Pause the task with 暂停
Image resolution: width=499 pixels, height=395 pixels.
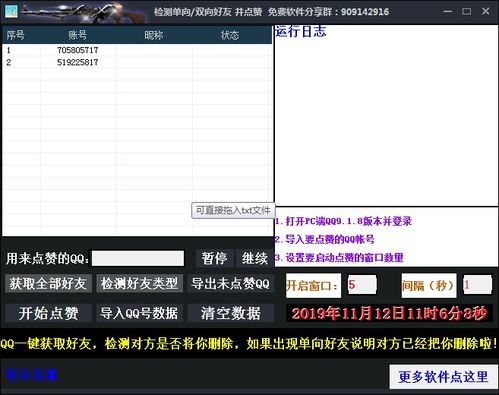214,258
